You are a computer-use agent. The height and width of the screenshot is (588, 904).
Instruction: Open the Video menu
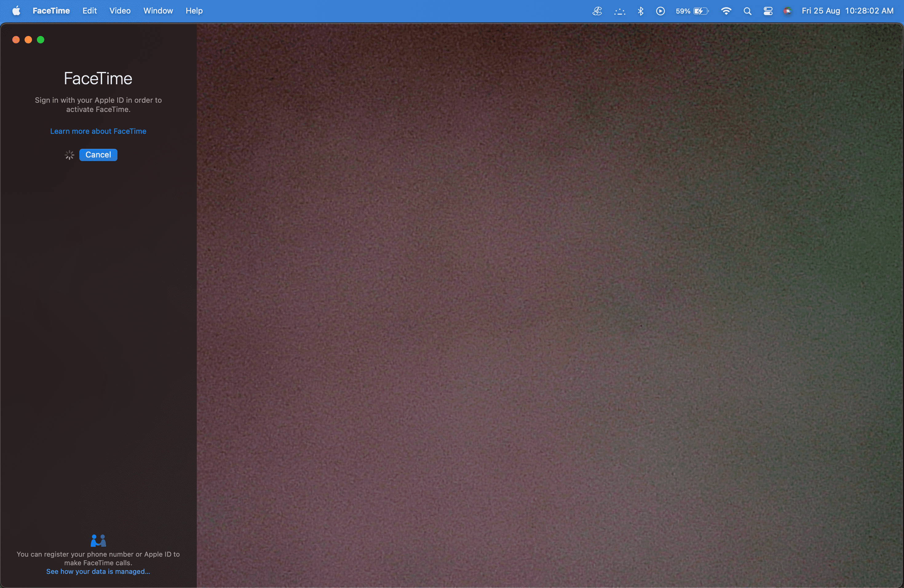(120, 11)
